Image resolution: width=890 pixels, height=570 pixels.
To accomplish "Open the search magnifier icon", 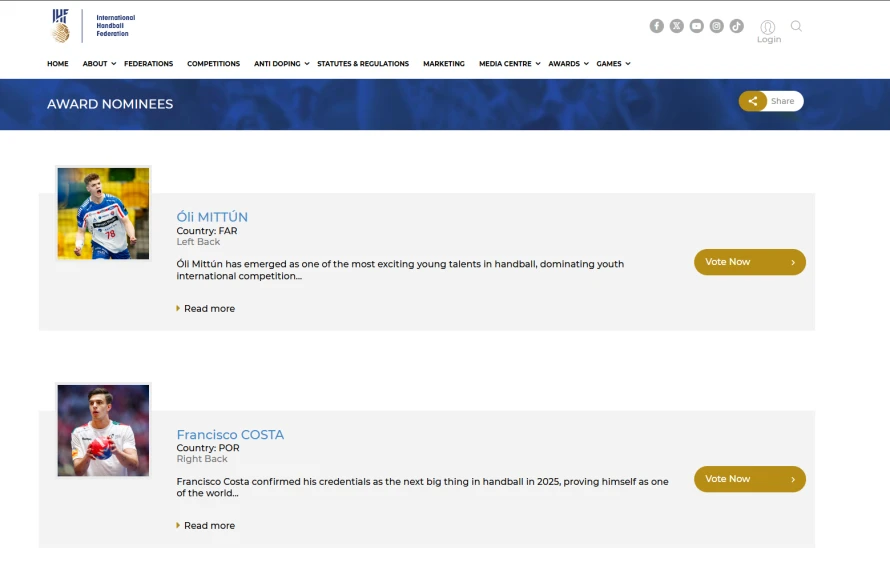I will point(796,26).
